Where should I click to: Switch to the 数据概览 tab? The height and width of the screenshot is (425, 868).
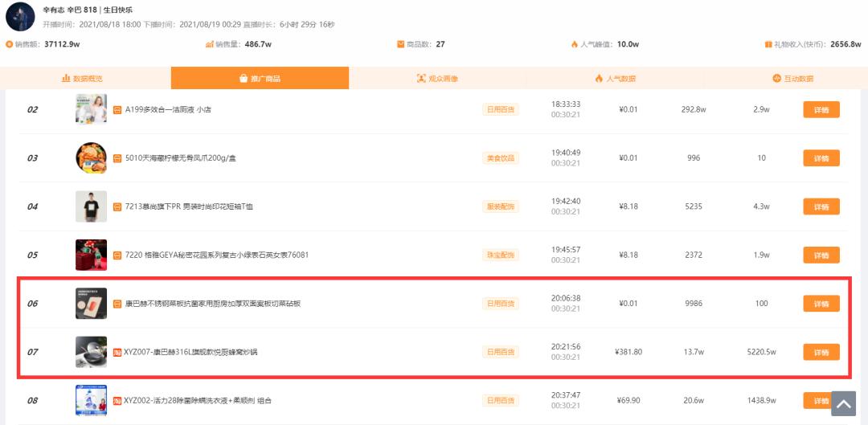(x=82, y=79)
